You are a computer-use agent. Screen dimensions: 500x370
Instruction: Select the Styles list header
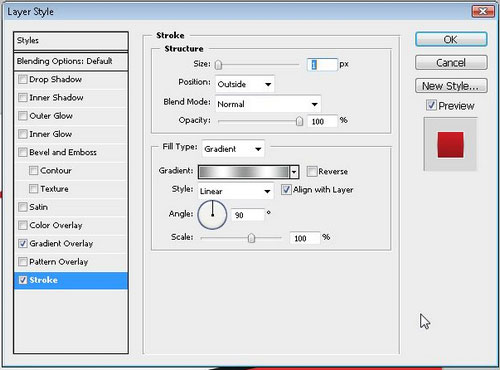point(71,41)
